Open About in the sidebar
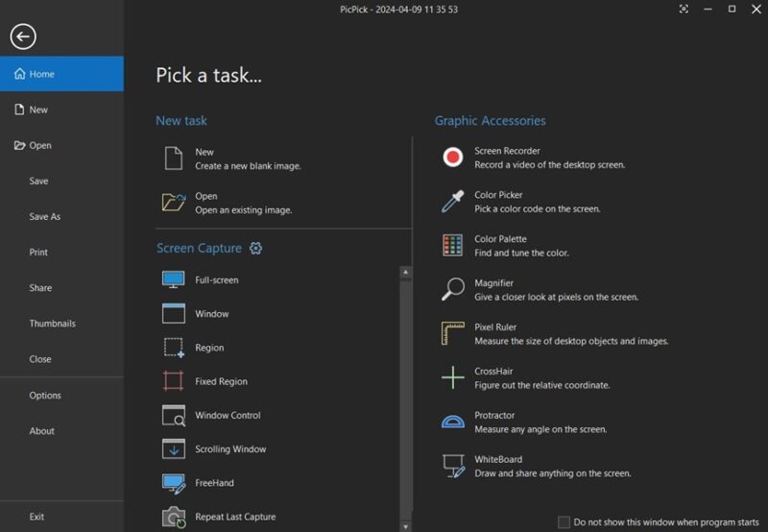This screenshot has height=532, width=768. coord(61,431)
